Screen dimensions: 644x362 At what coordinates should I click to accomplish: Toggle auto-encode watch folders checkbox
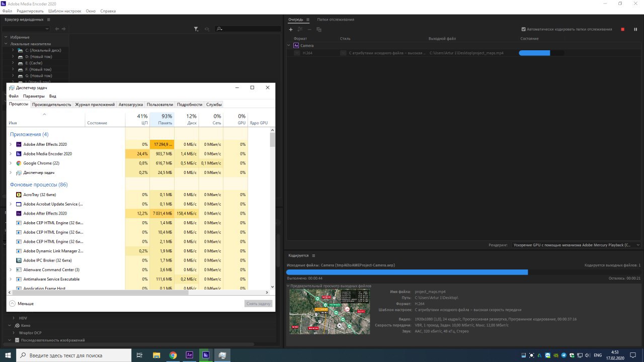coord(524,29)
